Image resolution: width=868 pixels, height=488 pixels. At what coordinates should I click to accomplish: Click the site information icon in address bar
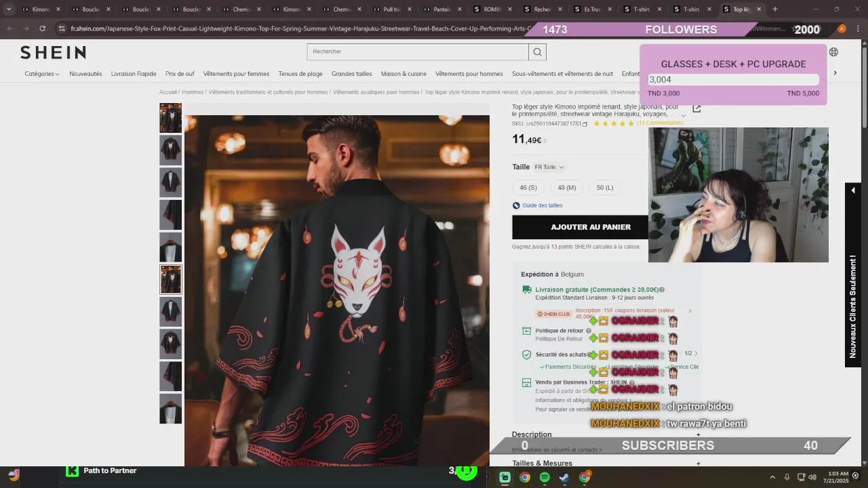pos(62,28)
